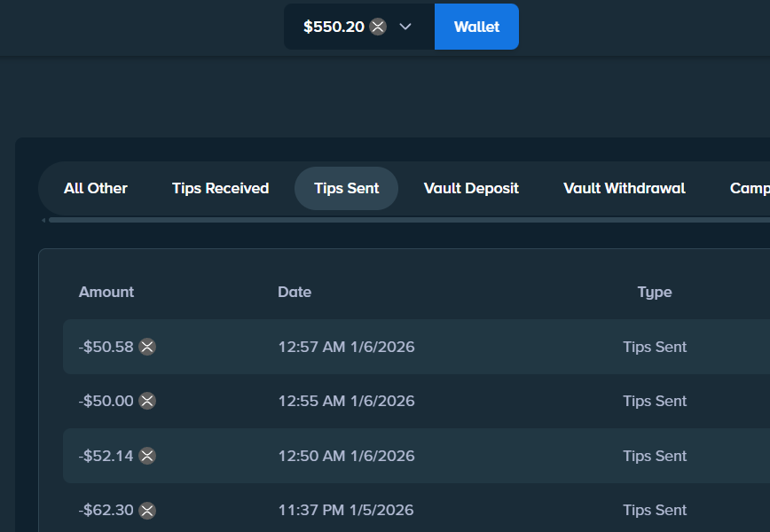Image resolution: width=770 pixels, height=532 pixels.
Task: Click the coin icon next to -$50.00
Action: pos(147,401)
